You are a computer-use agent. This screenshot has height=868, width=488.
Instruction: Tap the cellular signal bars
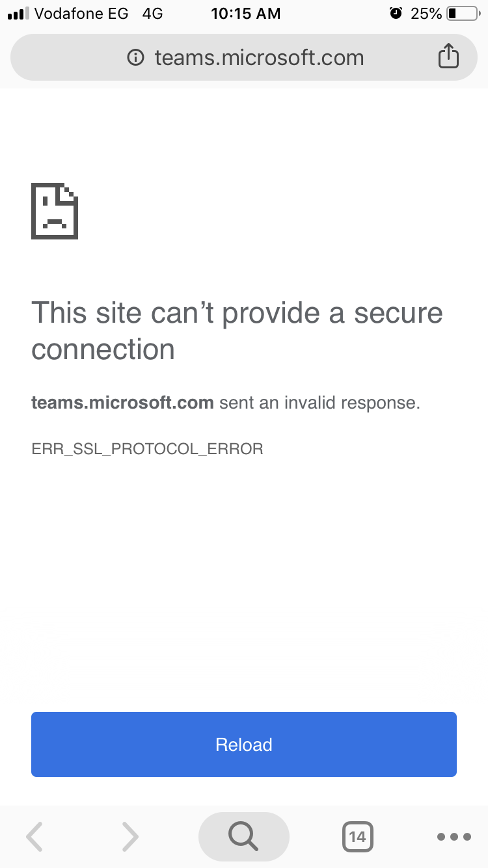[x=18, y=13]
